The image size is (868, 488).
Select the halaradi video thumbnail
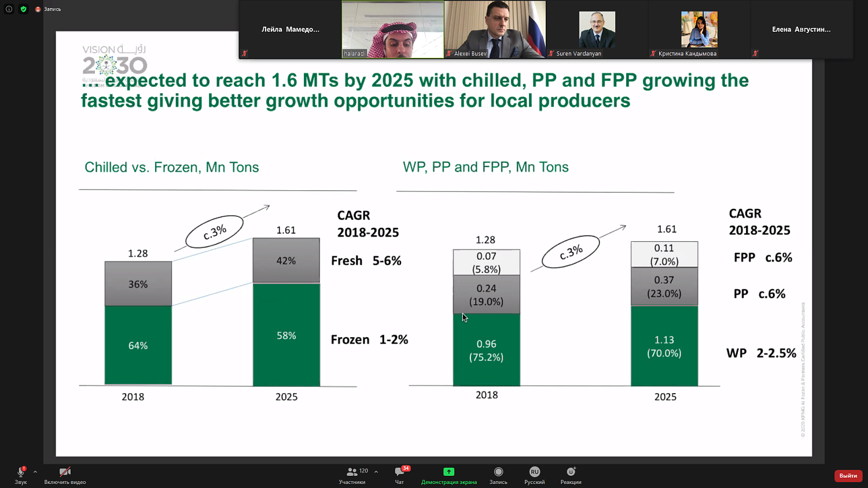[x=393, y=29]
